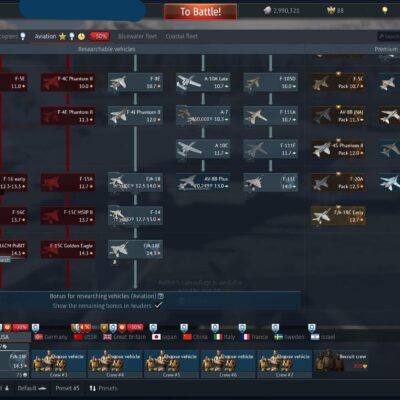Select the F/A-18E aircraft tile
This screenshot has width=400, height=400.
135,249
